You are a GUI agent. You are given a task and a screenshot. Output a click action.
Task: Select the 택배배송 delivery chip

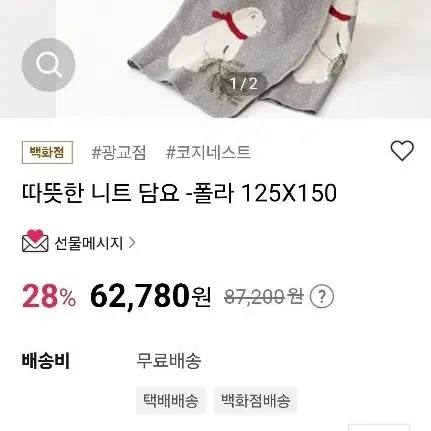point(171,400)
